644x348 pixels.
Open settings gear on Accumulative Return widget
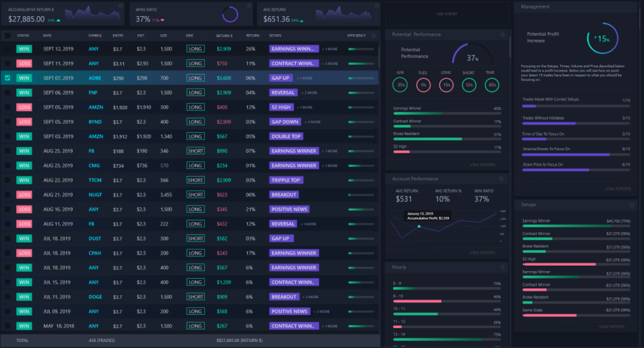click(120, 6)
